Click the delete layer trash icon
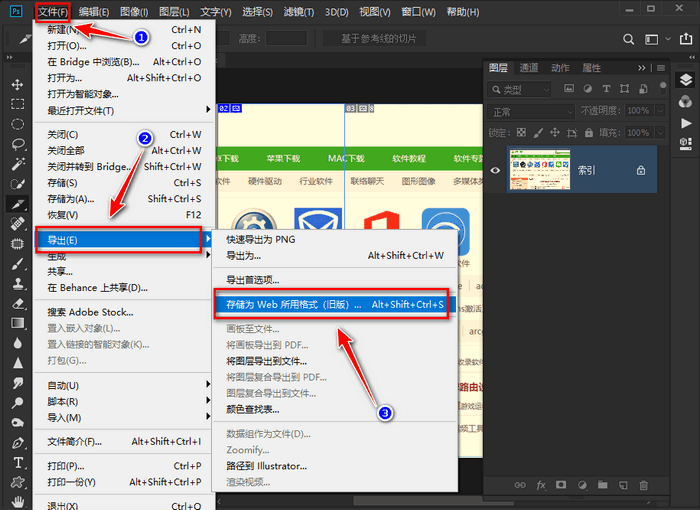The image size is (700, 510). point(643,485)
